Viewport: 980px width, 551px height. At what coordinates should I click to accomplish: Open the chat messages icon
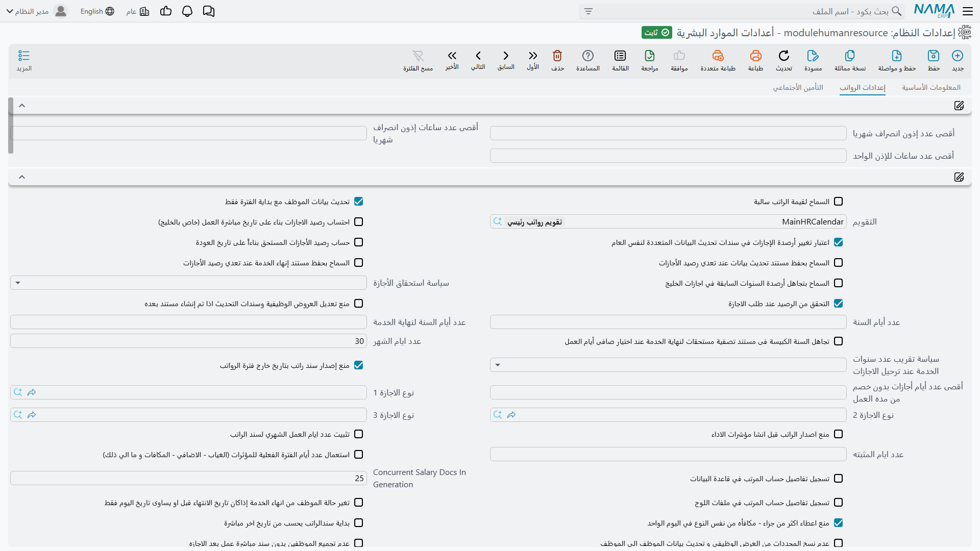[209, 11]
